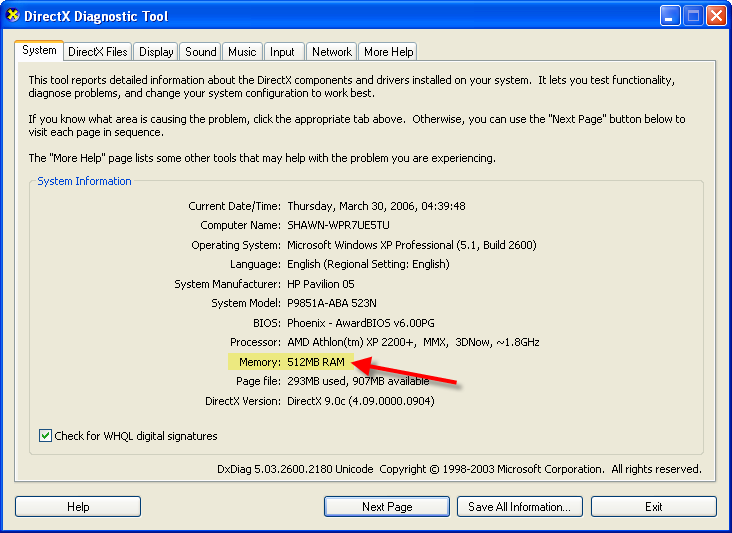Click manufacturer value HP Pavilion 05
Image resolution: width=732 pixels, height=533 pixels.
(321, 284)
